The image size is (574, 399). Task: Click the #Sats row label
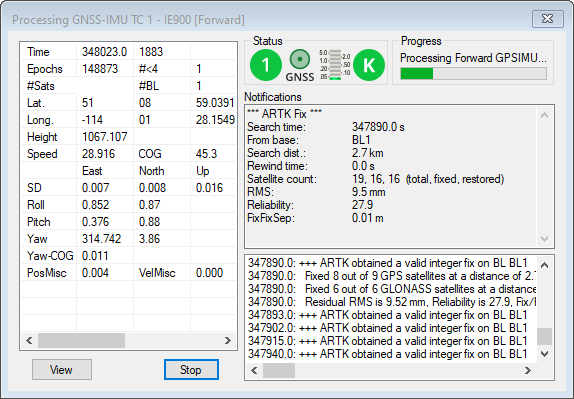(x=41, y=86)
